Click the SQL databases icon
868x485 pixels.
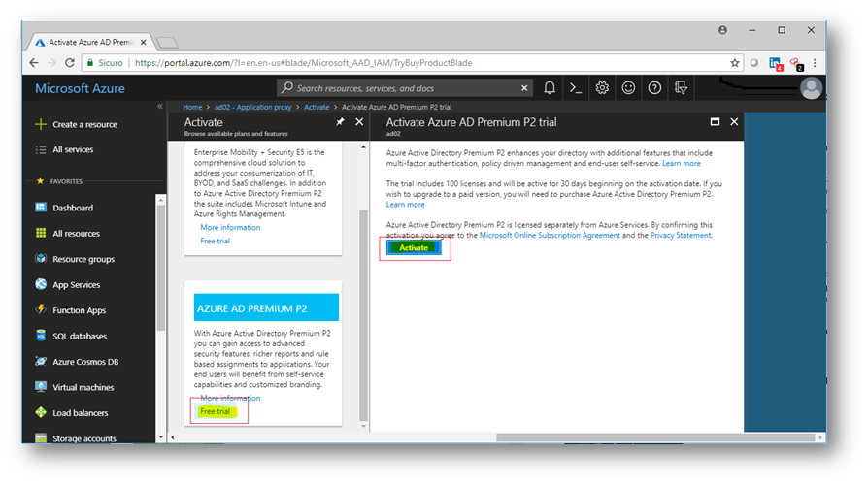(41, 336)
